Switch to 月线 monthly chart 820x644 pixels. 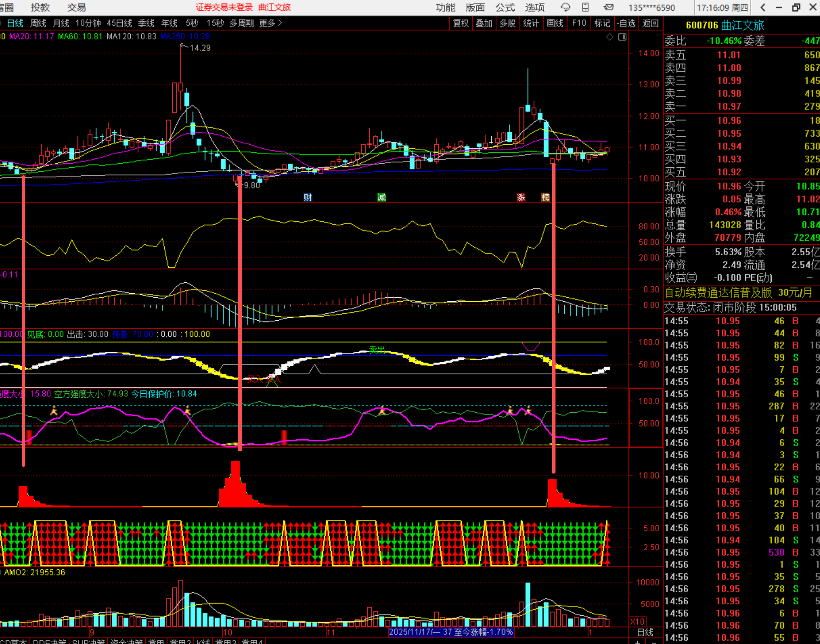pos(61,23)
